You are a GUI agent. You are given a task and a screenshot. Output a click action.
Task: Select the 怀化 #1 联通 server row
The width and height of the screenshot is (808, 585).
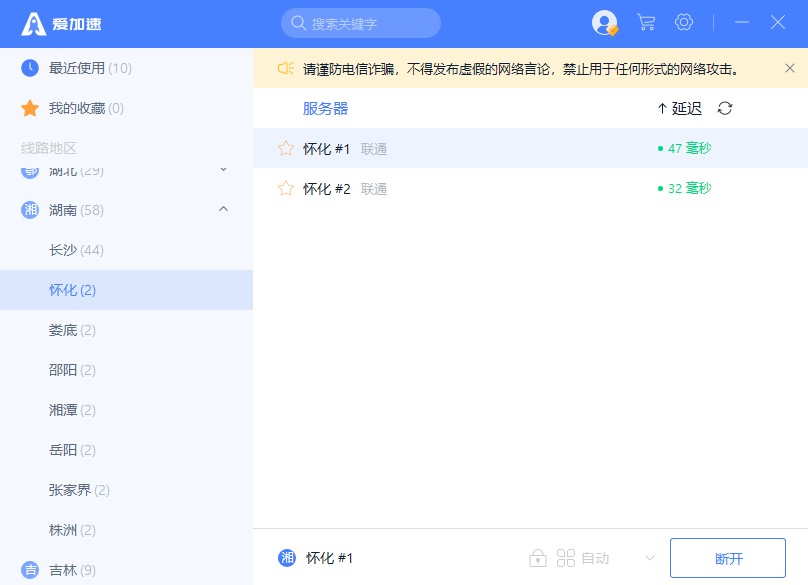pos(530,148)
